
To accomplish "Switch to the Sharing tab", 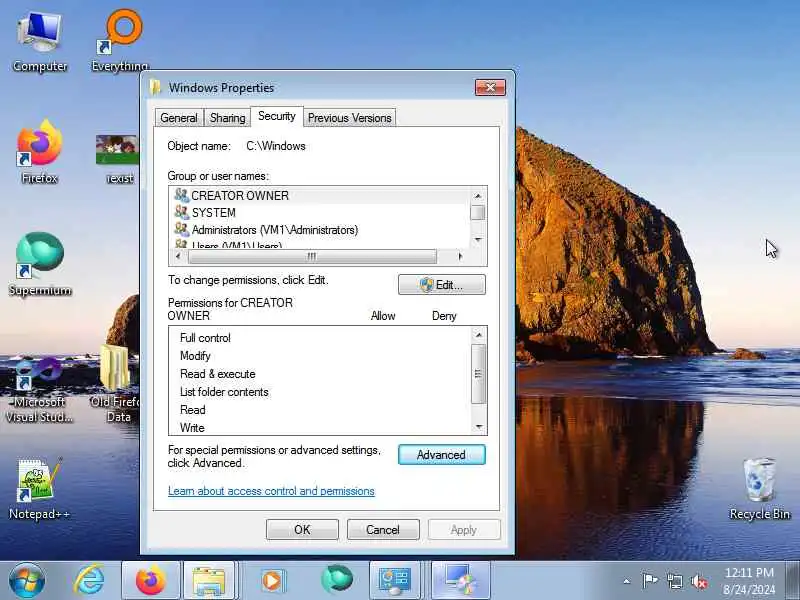I will [x=228, y=118].
